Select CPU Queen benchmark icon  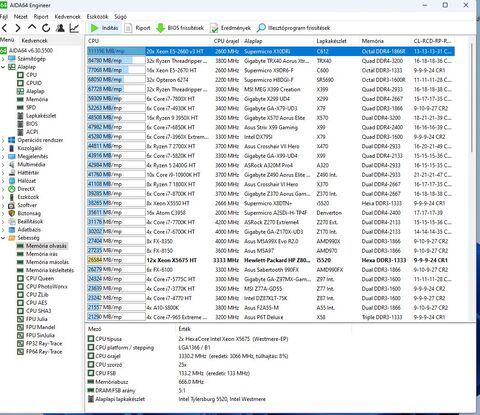(20, 278)
